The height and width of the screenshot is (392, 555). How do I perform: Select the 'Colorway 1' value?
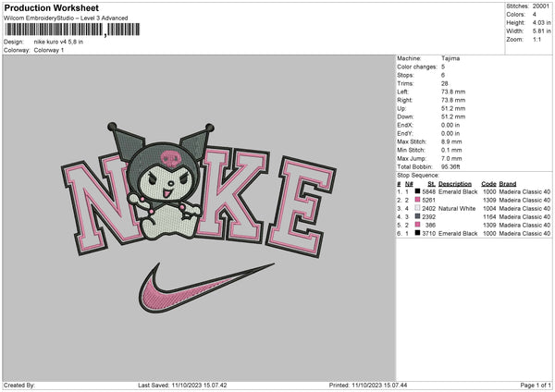(x=49, y=50)
